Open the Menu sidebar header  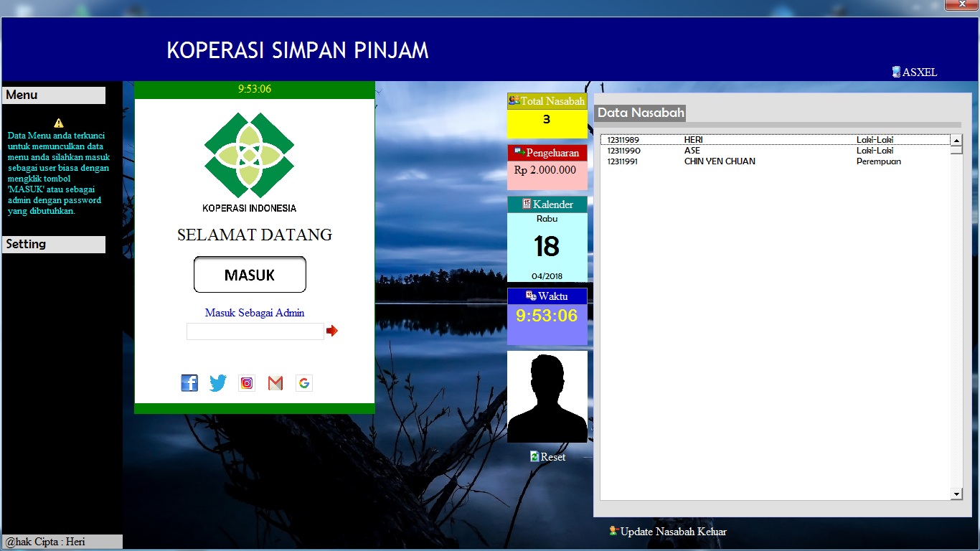(x=54, y=95)
